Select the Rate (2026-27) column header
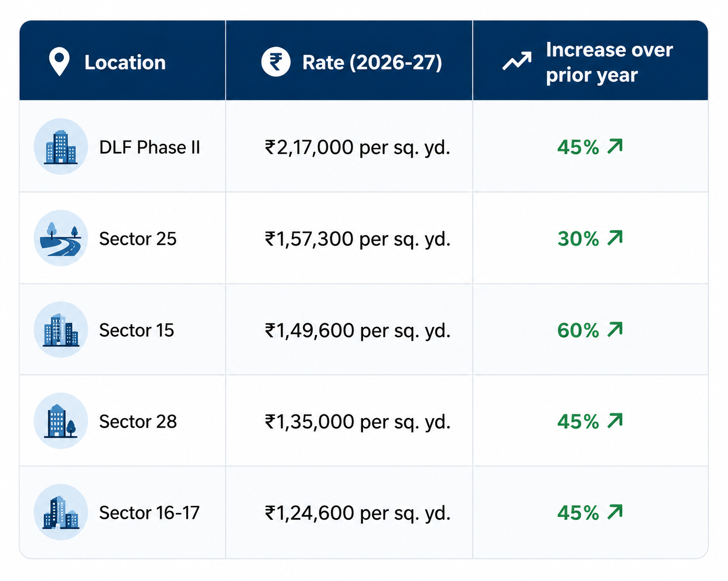The width and height of the screenshot is (728, 581). coord(349,60)
